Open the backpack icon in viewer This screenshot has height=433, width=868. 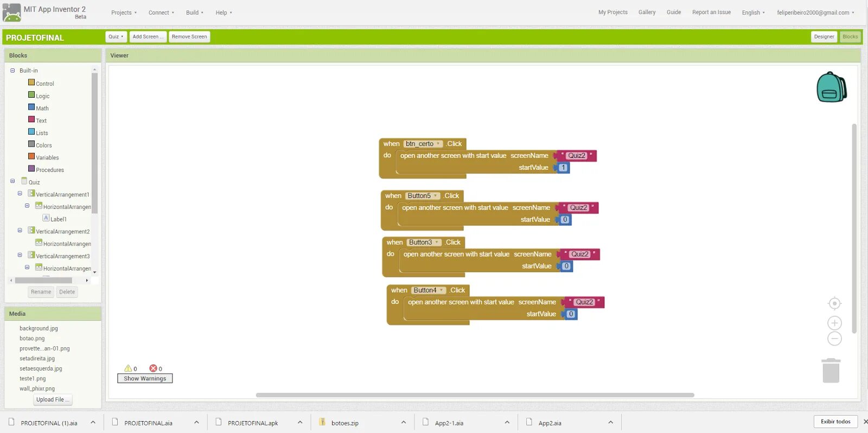pos(832,87)
